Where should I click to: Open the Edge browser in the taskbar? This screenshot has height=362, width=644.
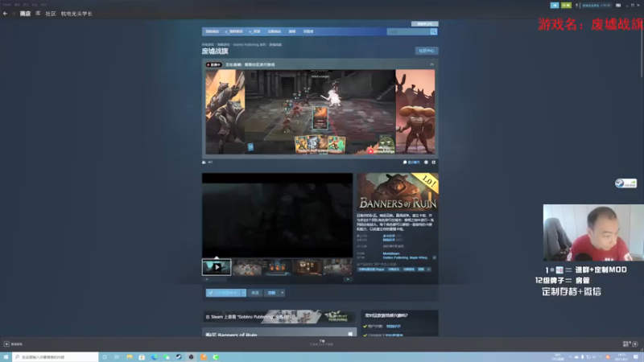point(154,357)
